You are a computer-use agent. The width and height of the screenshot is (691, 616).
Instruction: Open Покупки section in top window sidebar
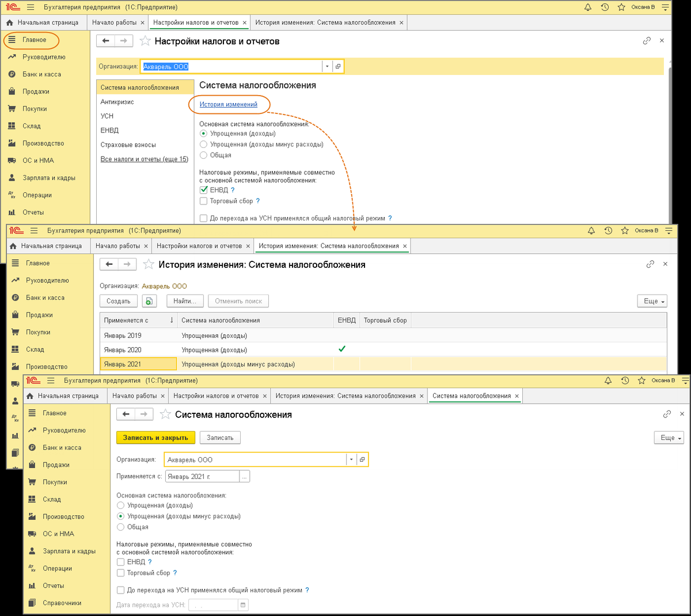point(35,109)
